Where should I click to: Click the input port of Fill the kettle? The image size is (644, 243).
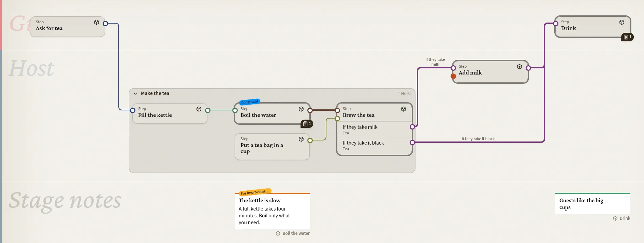pyautogui.click(x=133, y=110)
